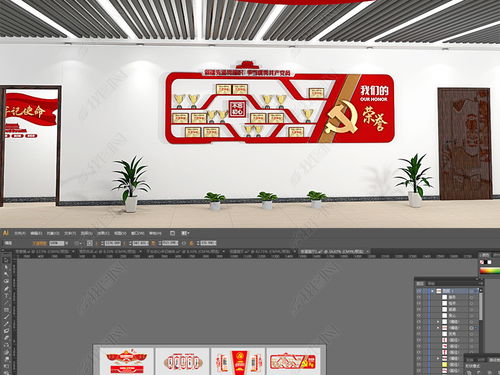Pick a color from the spectrum bar

coord(490,271)
